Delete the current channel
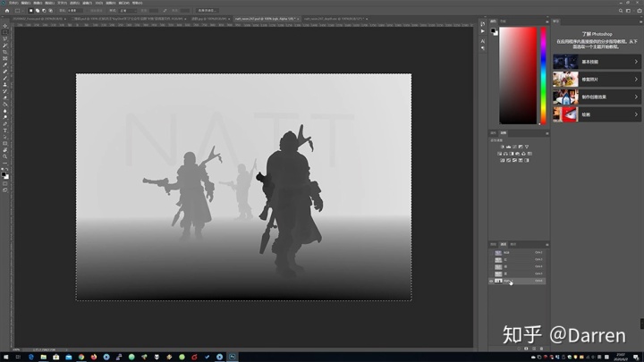Image resolution: width=644 pixels, height=362 pixels. pos(541,349)
